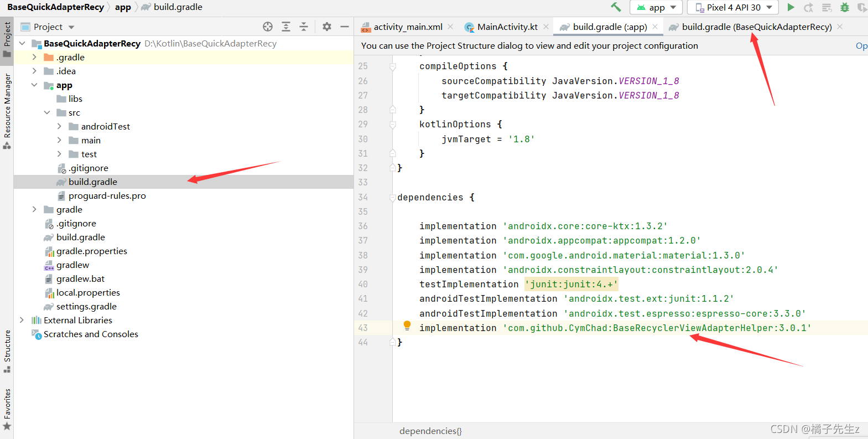The image size is (868, 439).
Task: Expand the androidTest folder
Action: (59, 126)
